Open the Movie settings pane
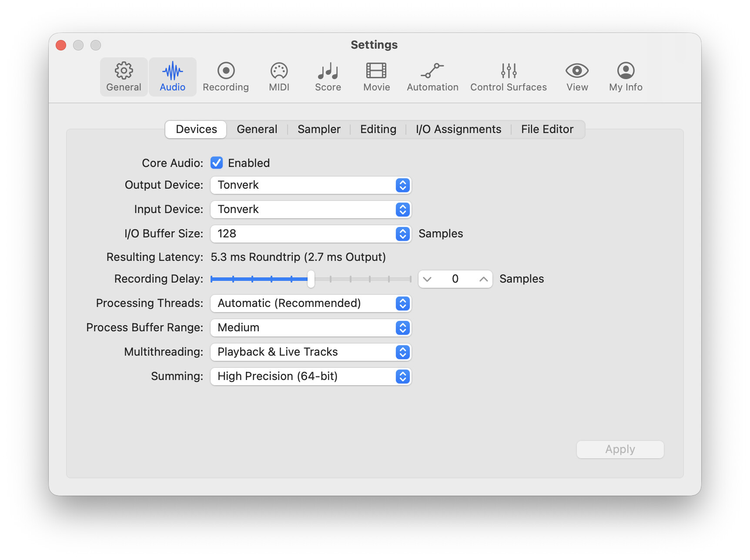This screenshot has width=750, height=560. click(x=377, y=77)
